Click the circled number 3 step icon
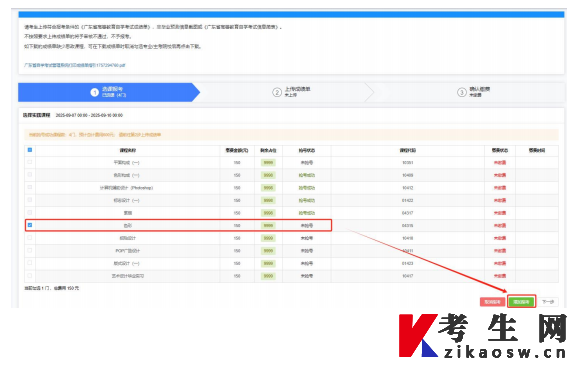Image resolution: width=581 pixels, height=371 pixels. [461, 92]
